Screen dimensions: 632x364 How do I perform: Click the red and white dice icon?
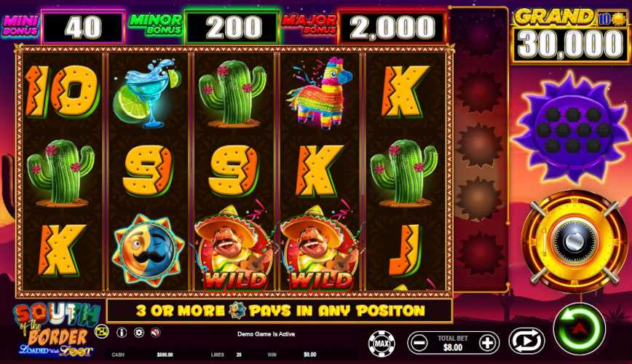click(156, 333)
